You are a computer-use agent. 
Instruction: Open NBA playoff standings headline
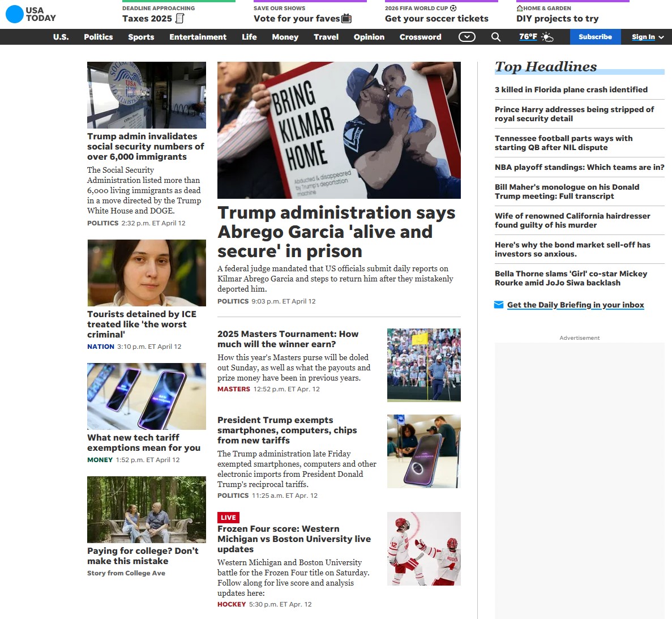pyautogui.click(x=579, y=167)
